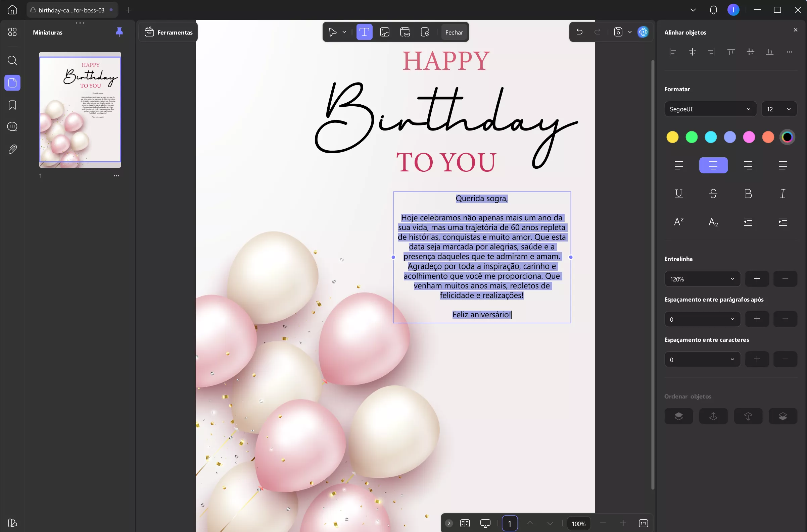Toggle strikethrough formatting

(x=713, y=194)
